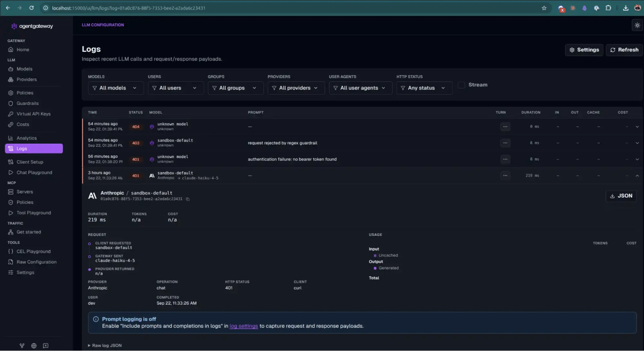
Task: Open the All groups filter dropdown
Action: pos(235,88)
